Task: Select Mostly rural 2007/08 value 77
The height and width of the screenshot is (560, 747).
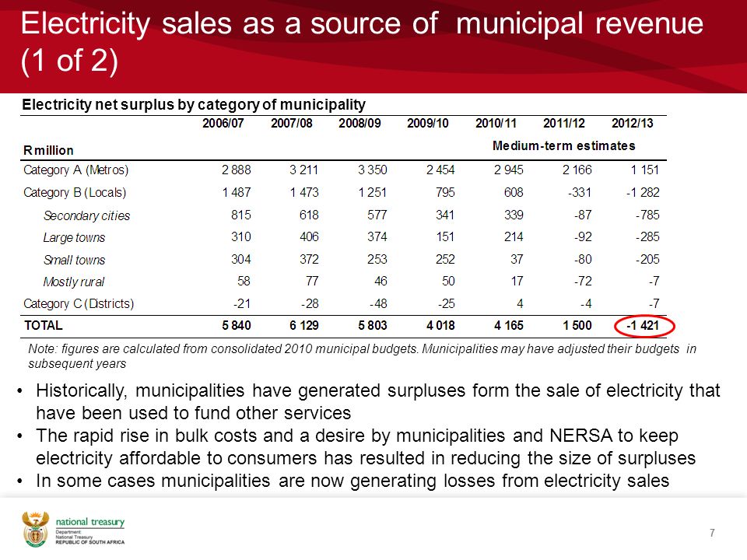Action: click(312, 281)
